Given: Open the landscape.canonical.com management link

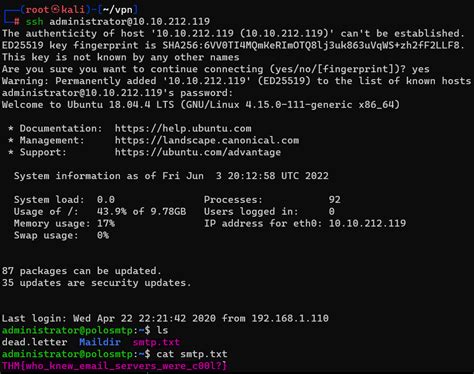Looking at the screenshot, I should click(x=207, y=140).
